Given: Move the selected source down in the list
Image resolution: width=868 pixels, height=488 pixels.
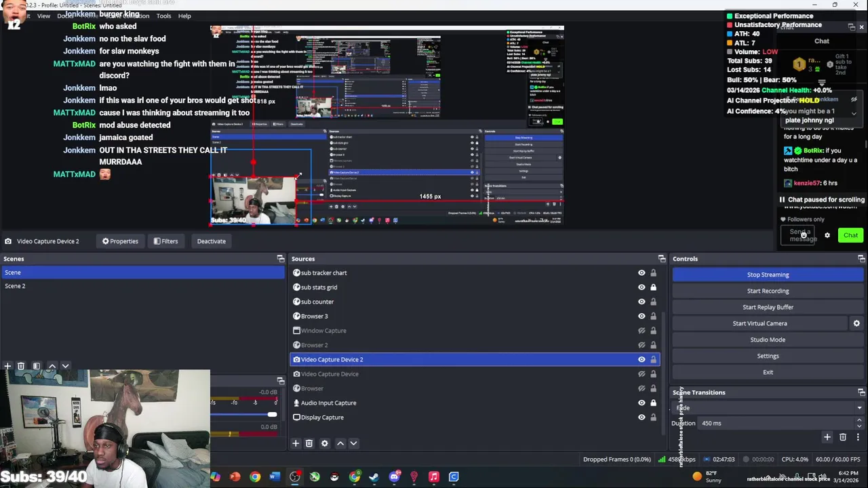Looking at the screenshot, I should pyautogui.click(x=353, y=443).
